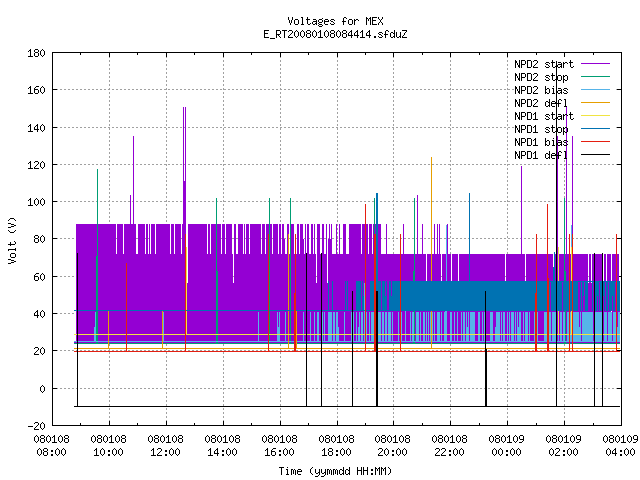This screenshot has height=480, width=640.
Task: Click the x-axis label 'Time (yymmdd HH:MM)'
Action: (335, 471)
